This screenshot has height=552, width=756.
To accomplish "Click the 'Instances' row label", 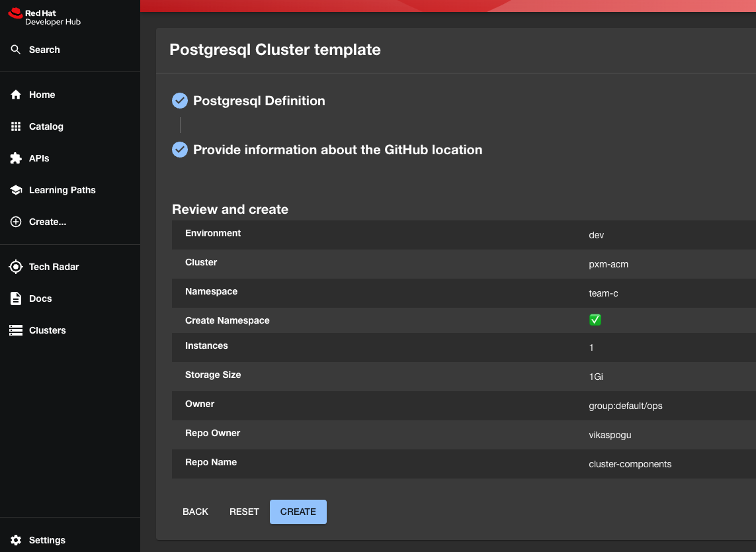I will click(206, 345).
